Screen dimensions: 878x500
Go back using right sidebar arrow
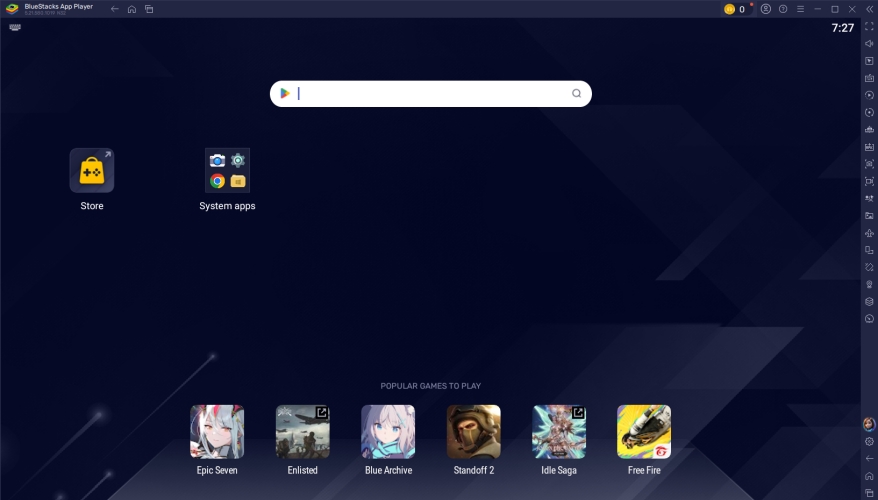tap(869, 459)
